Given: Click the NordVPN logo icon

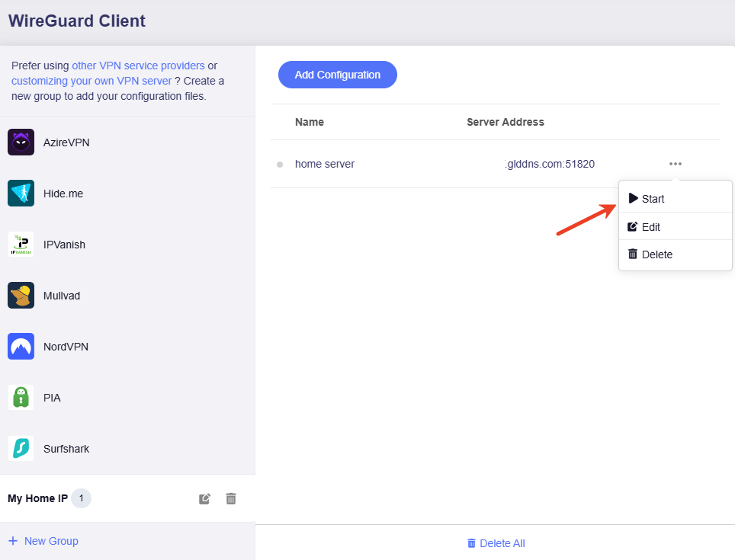Looking at the screenshot, I should 21,346.
